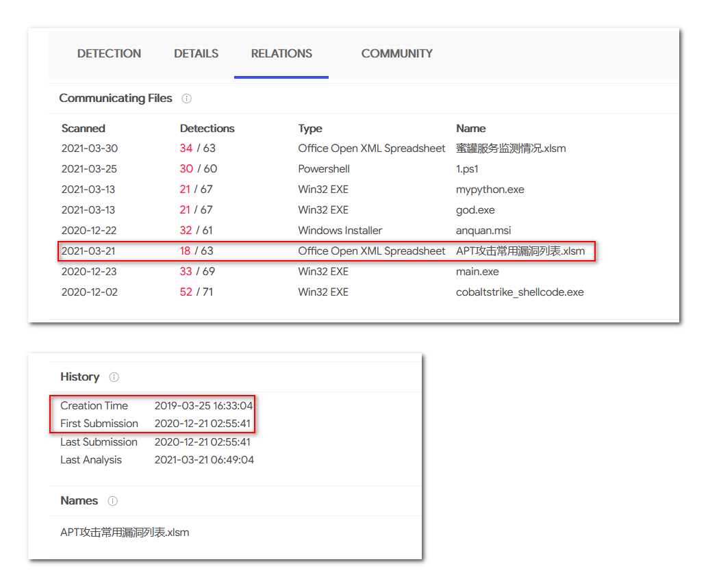Click the Type column header

click(x=309, y=129)
